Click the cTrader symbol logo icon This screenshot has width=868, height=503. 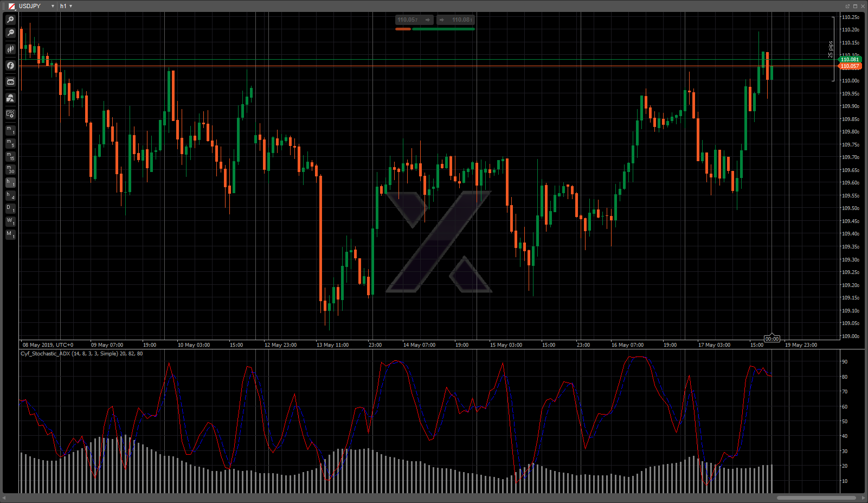(11, 6)
